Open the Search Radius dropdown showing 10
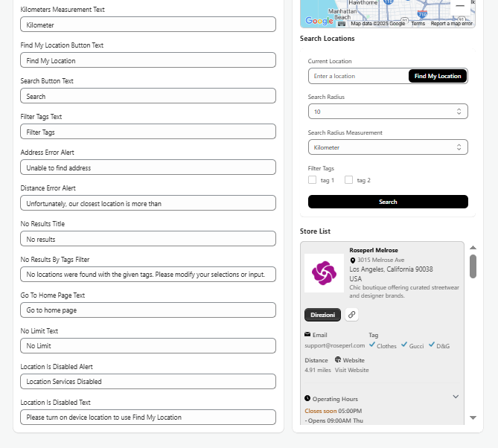498x448 pixels. 388,112
